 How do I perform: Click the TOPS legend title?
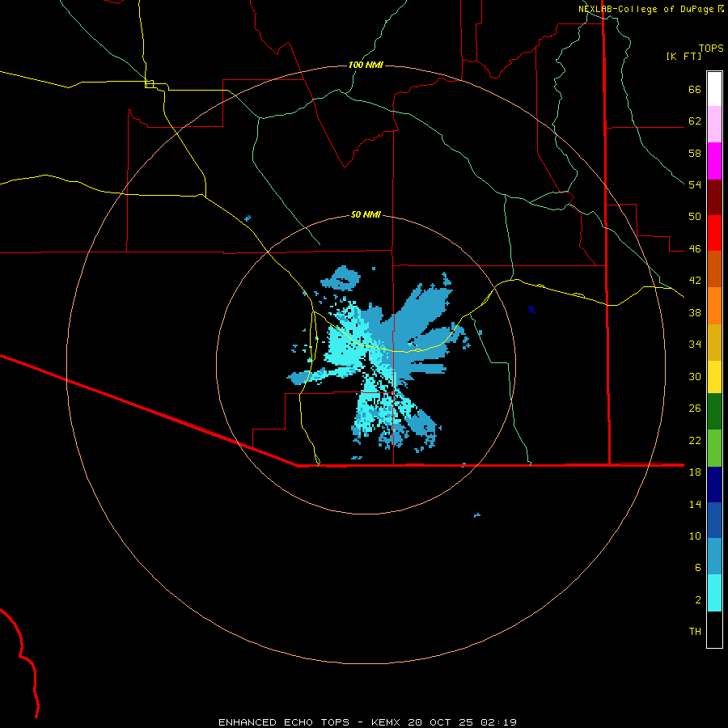coord(711,48)
